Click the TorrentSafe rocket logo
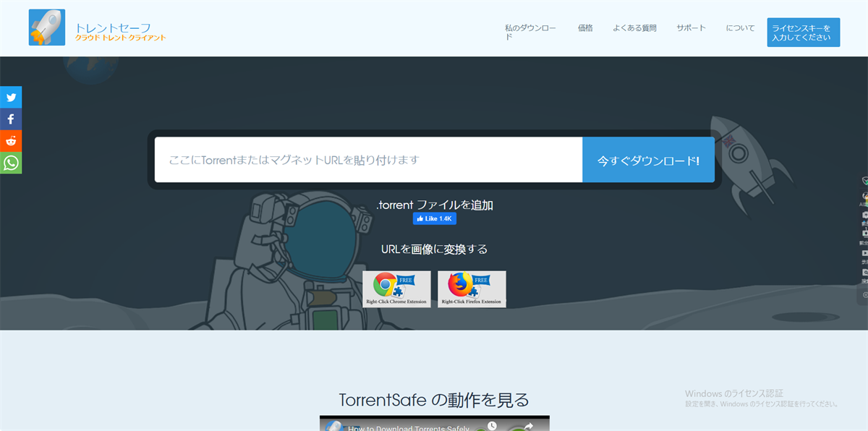Viewport: 868px width, 431px height. (47, 27)
